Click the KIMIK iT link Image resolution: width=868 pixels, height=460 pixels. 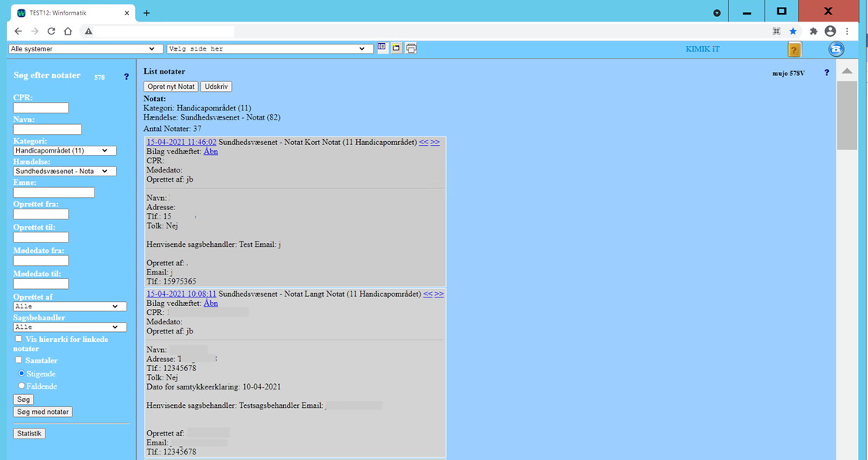[x=702, y=49]
